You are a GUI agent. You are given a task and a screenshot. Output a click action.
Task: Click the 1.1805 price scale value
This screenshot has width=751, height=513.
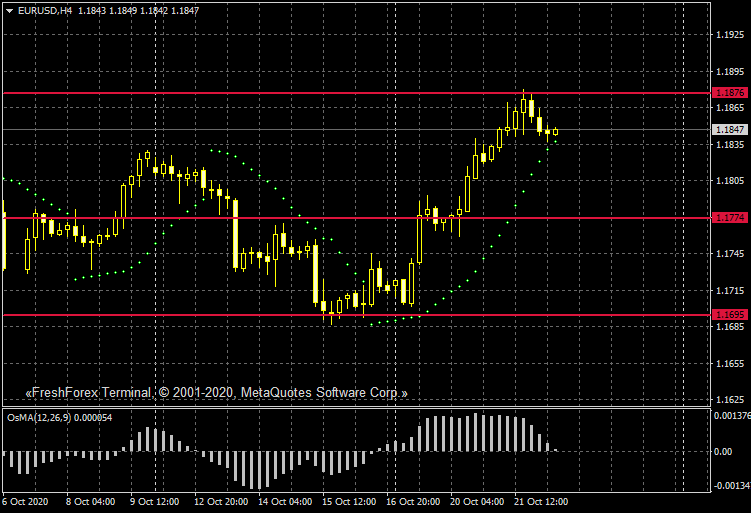pos(730,181)
